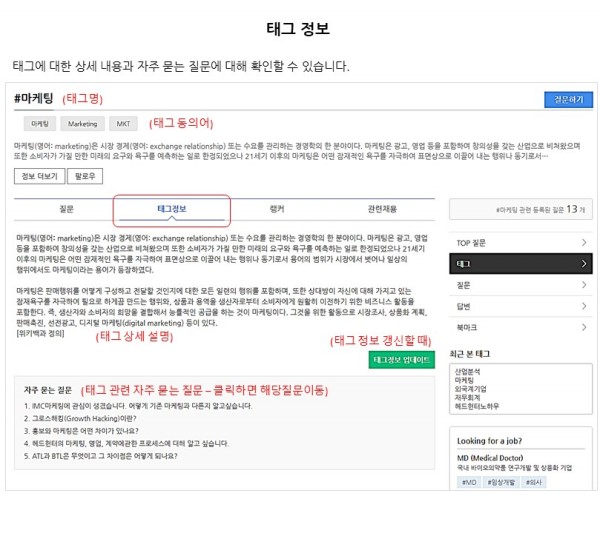Select the dark 태그 sidebar menu item
This screenshot has height=533, width=600.
pyautogui.click(x=519, y=264)
